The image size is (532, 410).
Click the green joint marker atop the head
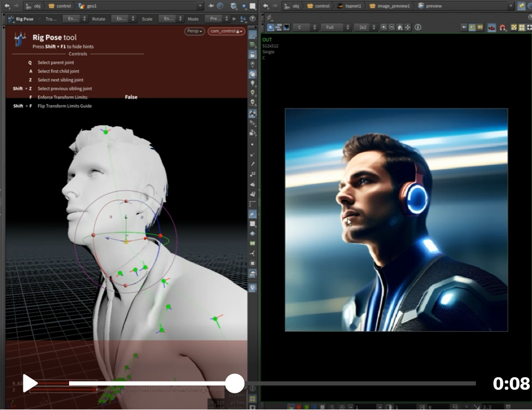pyautogui.click(x=106, y=132)
